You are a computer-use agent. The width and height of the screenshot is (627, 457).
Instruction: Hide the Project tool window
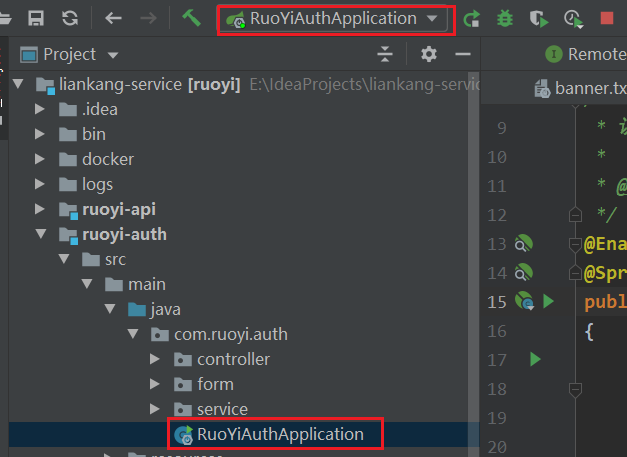tap(463, 54)
